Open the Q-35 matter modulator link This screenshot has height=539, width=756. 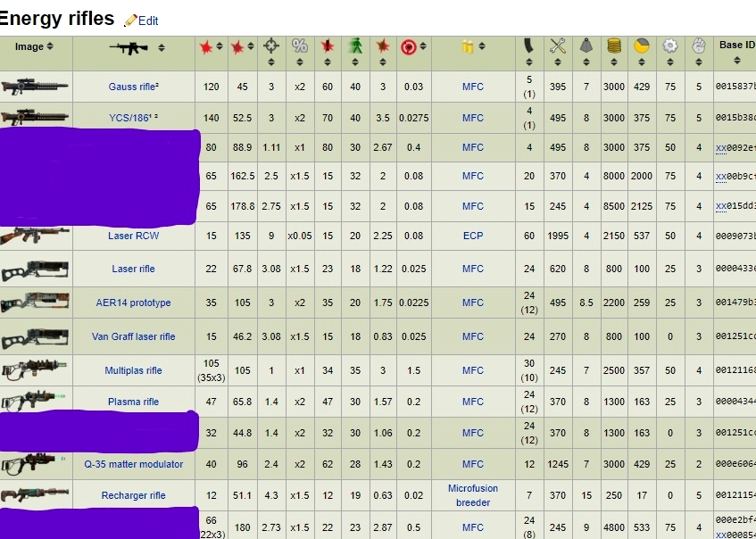[133, 464]
